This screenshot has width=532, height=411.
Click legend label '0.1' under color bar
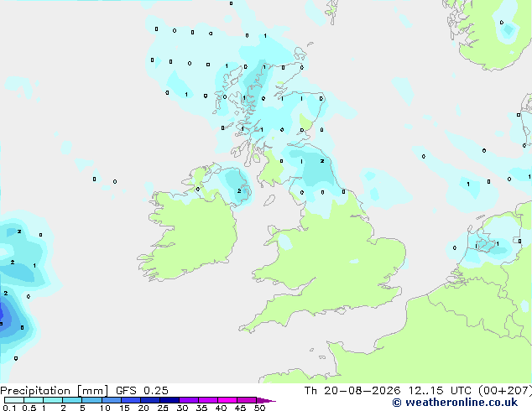(x=9, y=408)
